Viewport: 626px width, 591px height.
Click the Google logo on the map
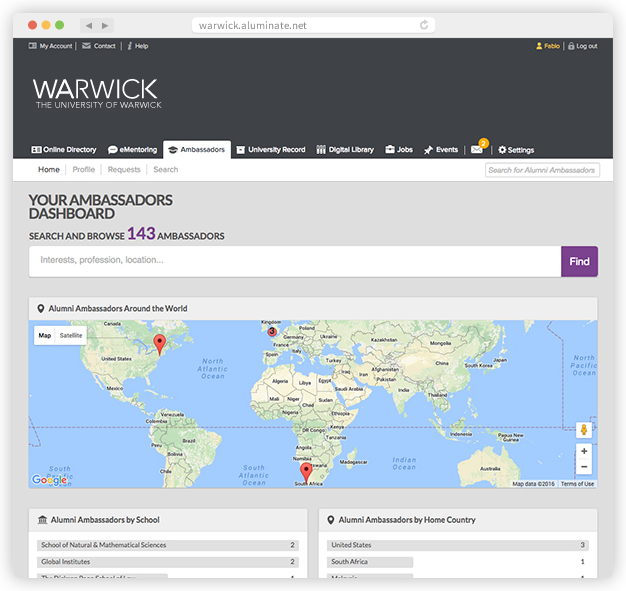[50, 480]
